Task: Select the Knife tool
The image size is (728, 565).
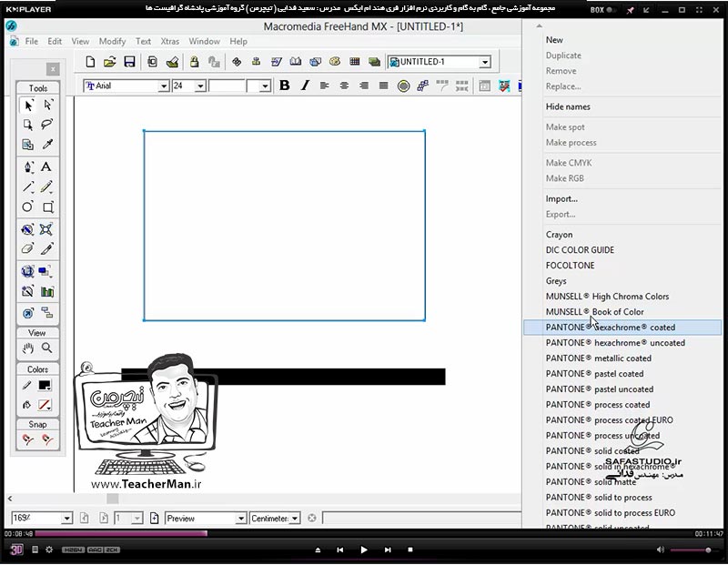Action: tap(47, 249)
